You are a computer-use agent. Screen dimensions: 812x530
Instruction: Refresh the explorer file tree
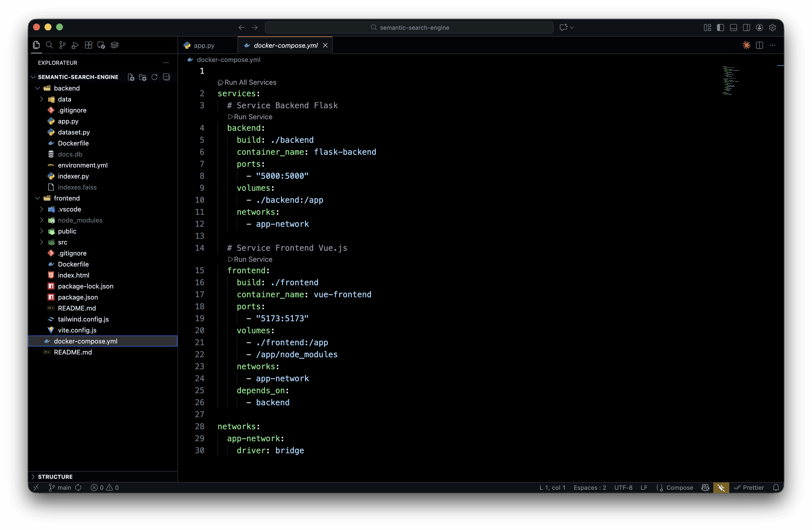click(154, 77)
